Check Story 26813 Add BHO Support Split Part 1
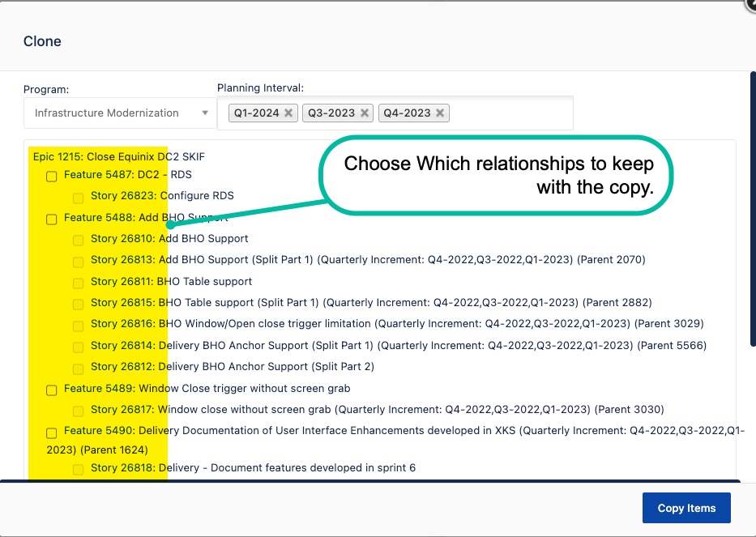The image size is (756, 537). pos(78,262)
